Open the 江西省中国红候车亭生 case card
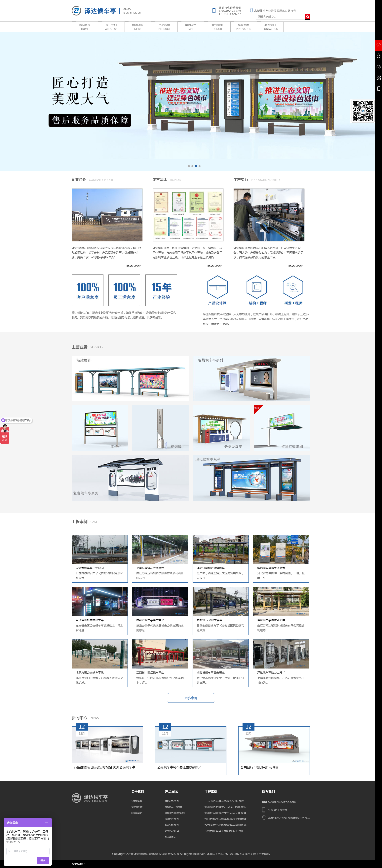 pyautogui.click(x=160, y=663)
